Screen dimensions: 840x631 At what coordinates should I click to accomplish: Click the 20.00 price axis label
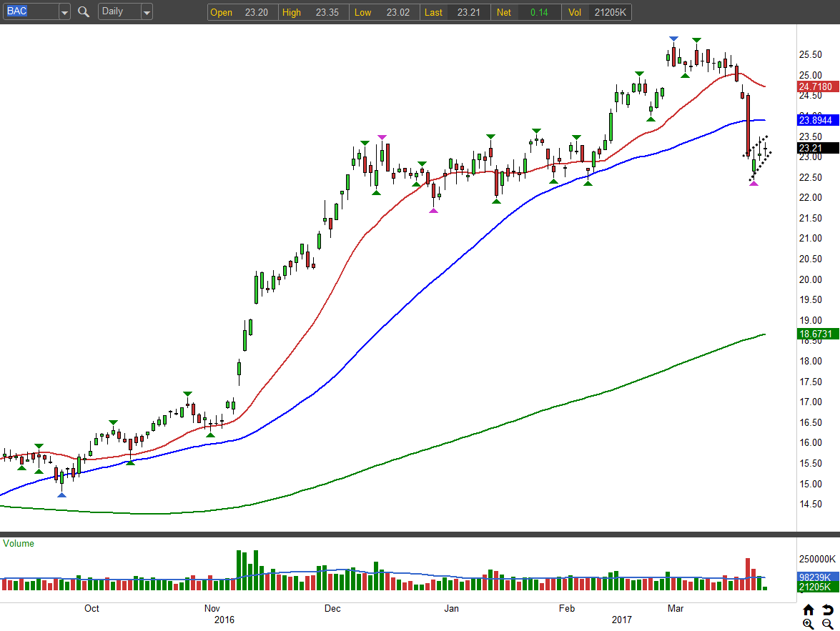pyautogui.click(x=811, y=279)
